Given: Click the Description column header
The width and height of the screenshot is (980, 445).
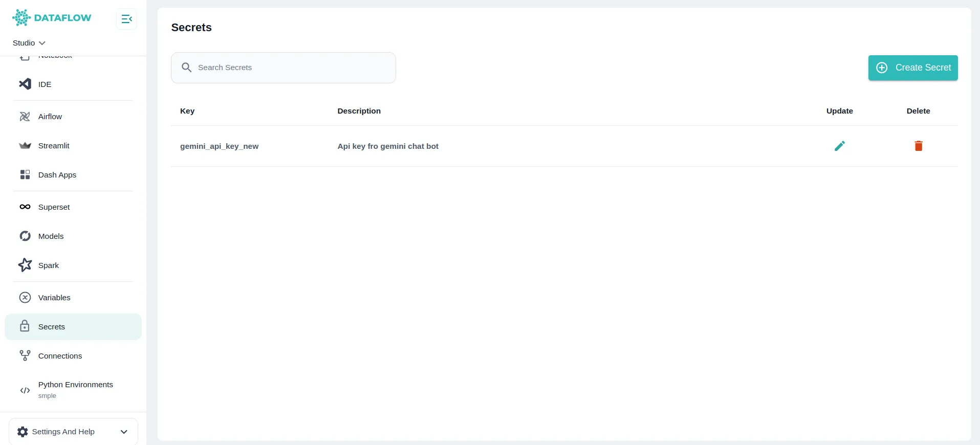Looking at the screenshot, I should 359,111.
